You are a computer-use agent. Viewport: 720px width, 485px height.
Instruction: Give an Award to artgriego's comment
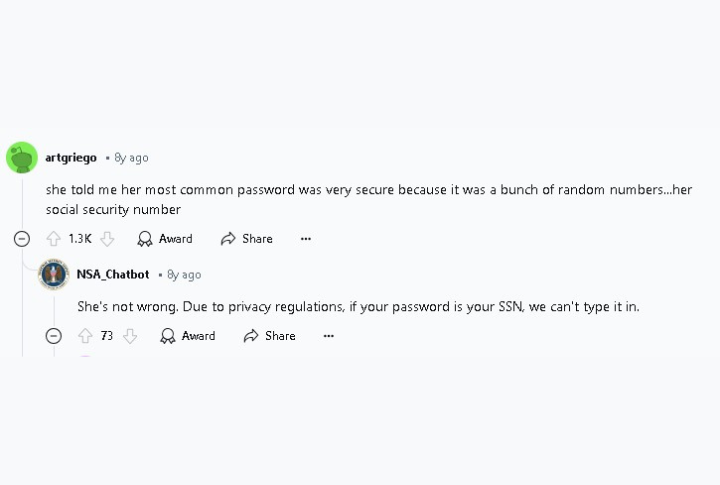tap(165, 239)
